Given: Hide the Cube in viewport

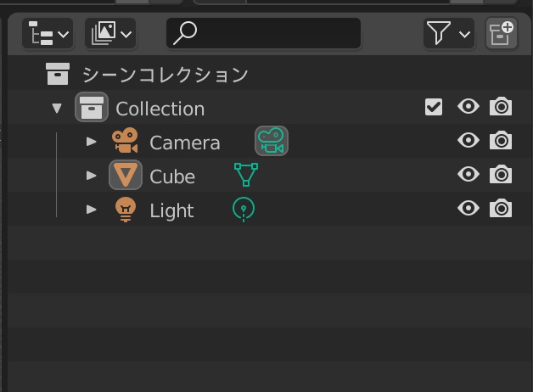Looking at the screenshot, I should [468, 175].
